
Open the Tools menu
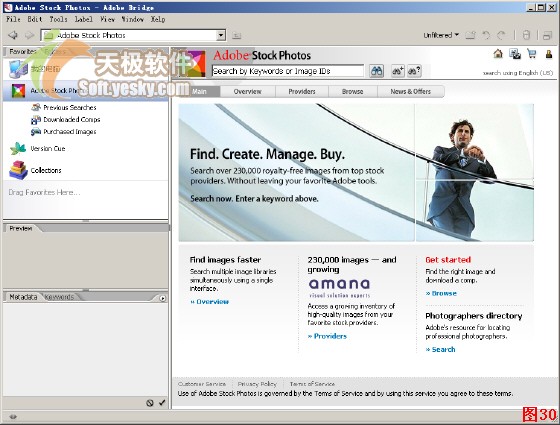[58, 19]
